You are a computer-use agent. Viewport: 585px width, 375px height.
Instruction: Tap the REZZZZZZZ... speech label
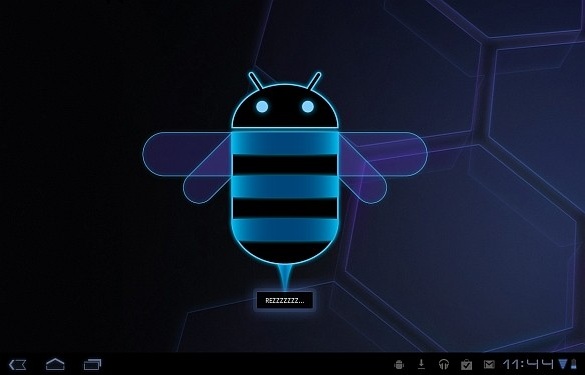285,300
